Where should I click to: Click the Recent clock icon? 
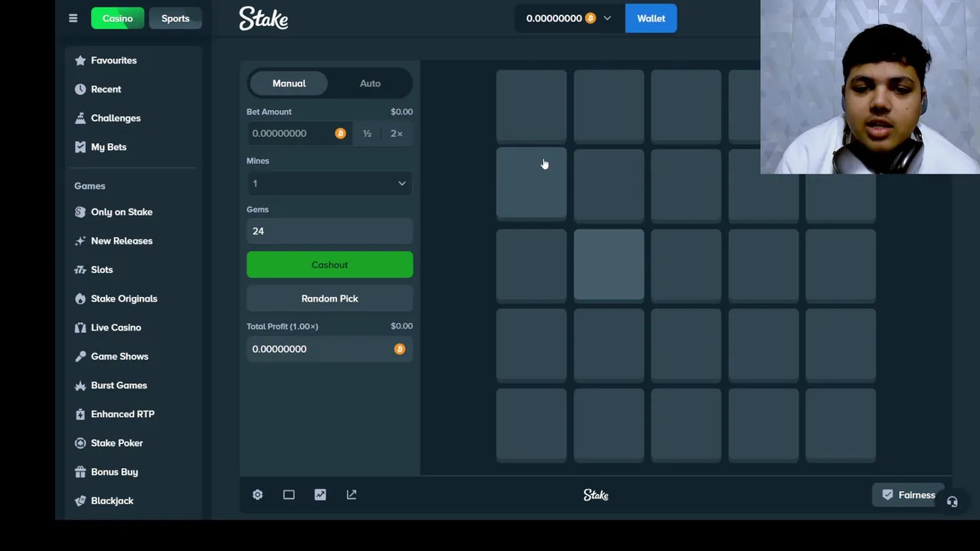tap(80, 90)
